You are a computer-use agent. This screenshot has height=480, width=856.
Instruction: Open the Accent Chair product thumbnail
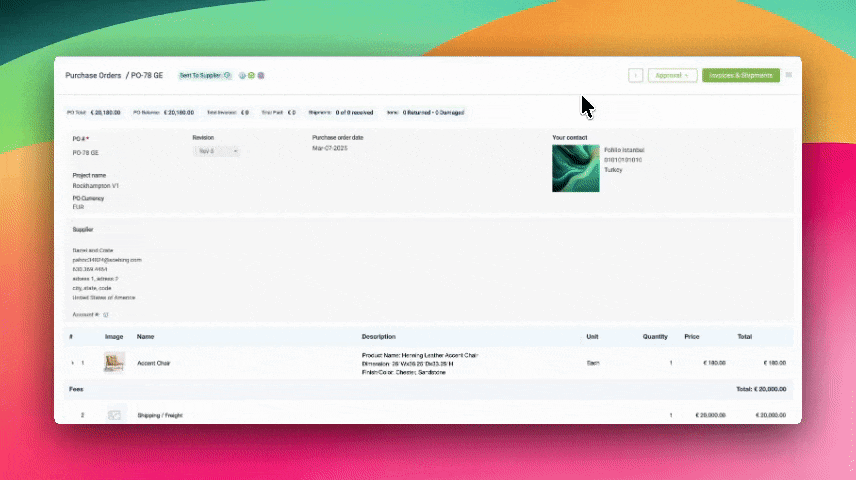point(114,363)
